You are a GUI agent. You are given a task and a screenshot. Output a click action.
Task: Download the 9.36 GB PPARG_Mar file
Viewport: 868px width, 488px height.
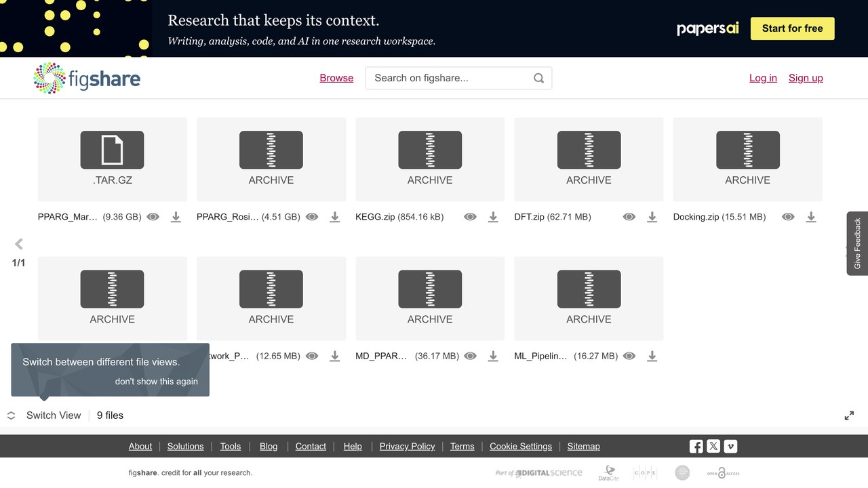(x=176, y=217)
